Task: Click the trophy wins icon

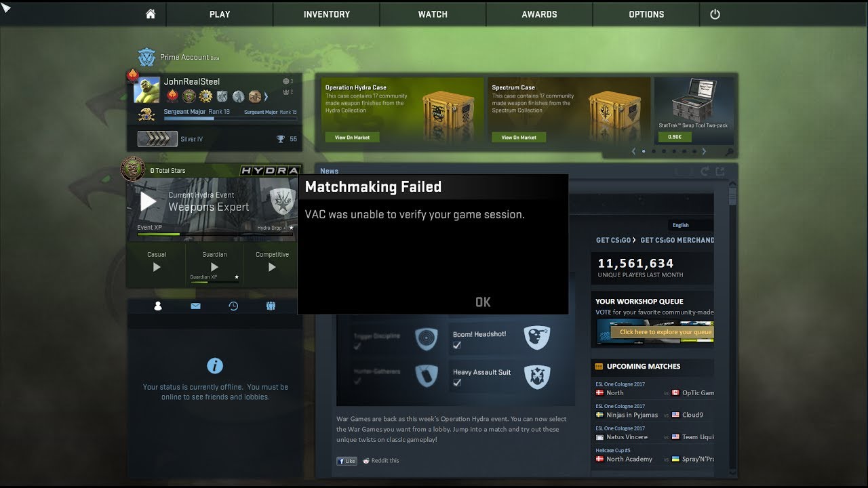Action: pyautogui.click(x=281, y=139)
